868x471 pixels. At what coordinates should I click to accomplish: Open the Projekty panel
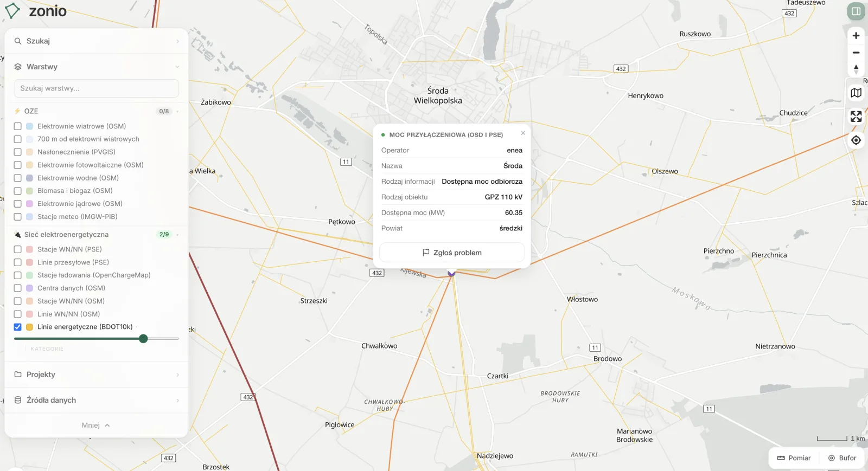coord(97,375)
